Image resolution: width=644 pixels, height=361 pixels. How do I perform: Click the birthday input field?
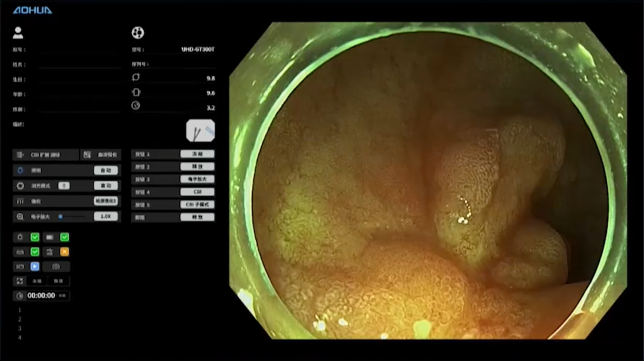pyautogui.click(x=80, y=79)
